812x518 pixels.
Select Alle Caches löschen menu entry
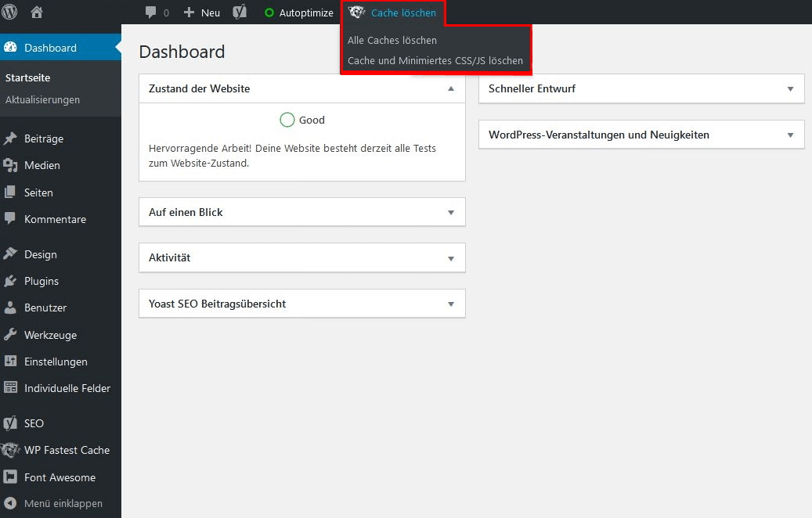pyautogui.click(x=392, y=41)
